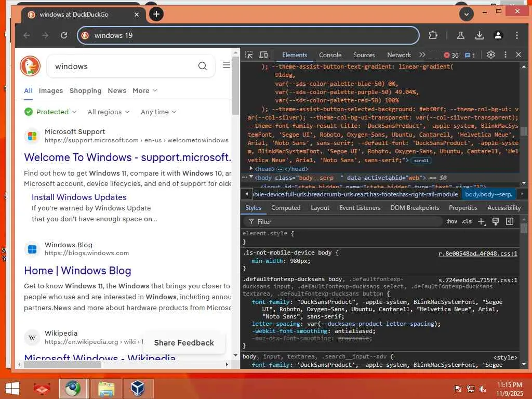Open the 'Install Windows Updates' sublink

click(x=79, y=197)
